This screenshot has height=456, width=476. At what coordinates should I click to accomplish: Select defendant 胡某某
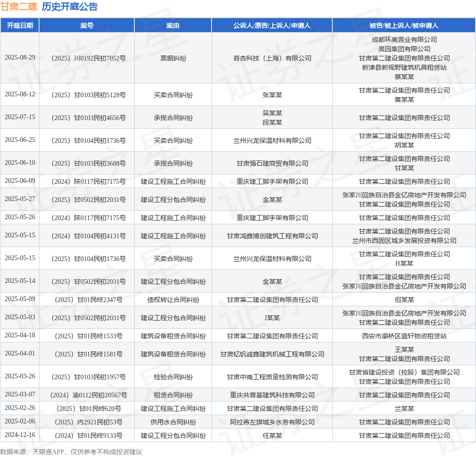pyautogui.click(x=404, y=145)
